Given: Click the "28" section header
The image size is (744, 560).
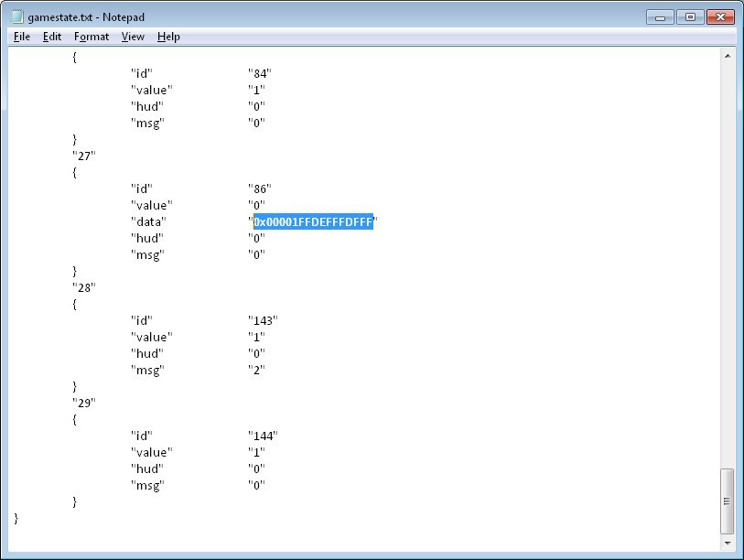Looking at the screenshot, I should (84, 287).
